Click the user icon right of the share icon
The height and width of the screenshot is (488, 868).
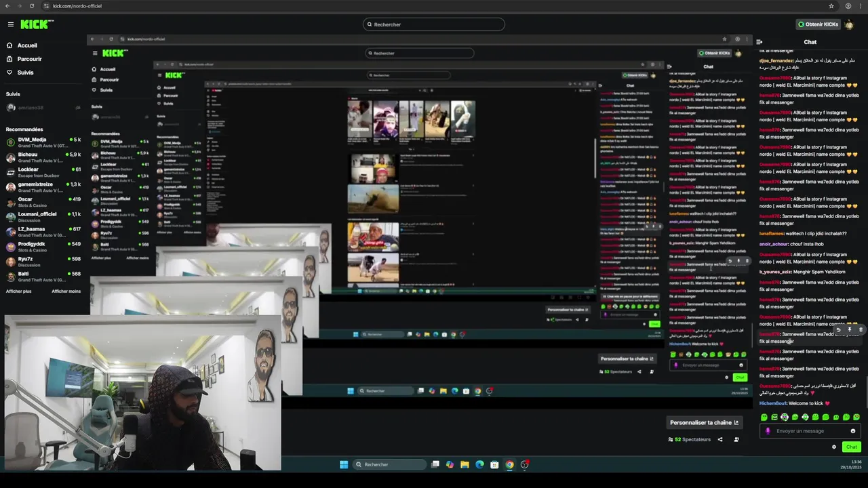click(x=736, y=439)
